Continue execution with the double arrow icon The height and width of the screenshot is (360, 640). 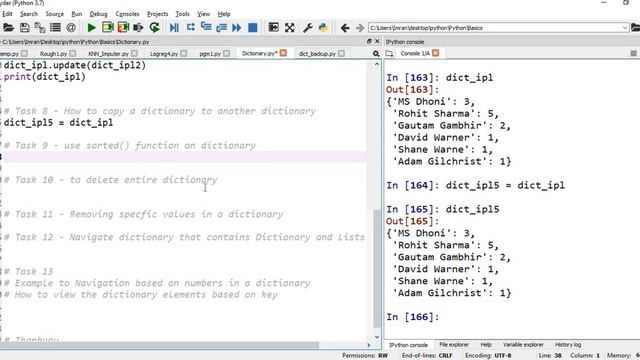(x=237, y=28)
